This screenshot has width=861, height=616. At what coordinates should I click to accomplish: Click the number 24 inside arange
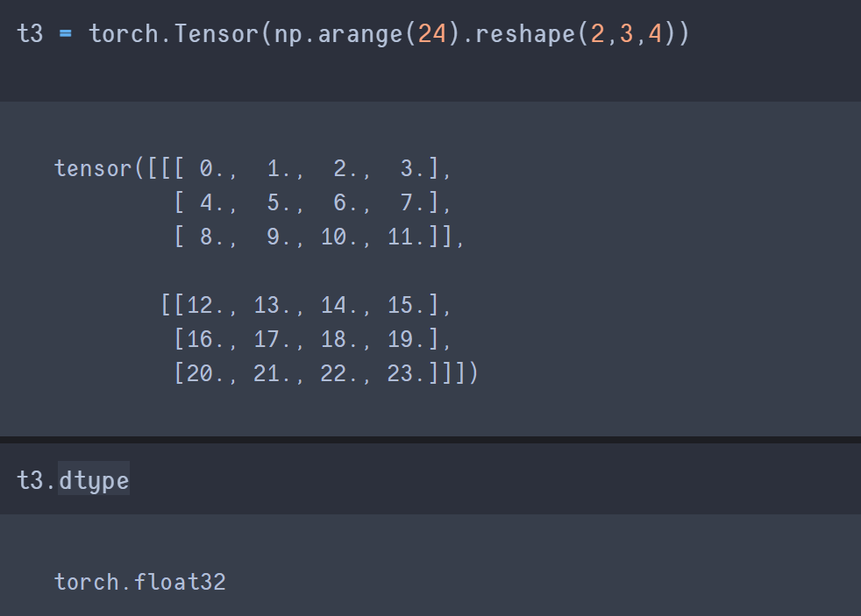[432, 34]
